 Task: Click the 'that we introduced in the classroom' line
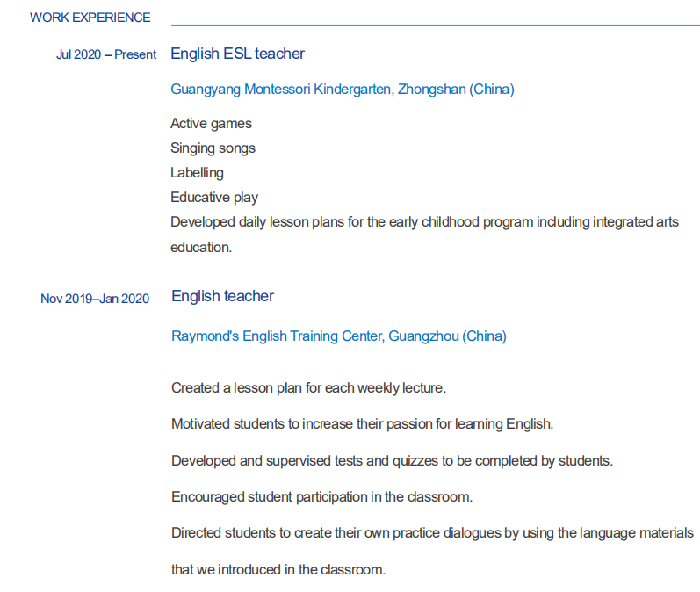(x=278, y=570)
